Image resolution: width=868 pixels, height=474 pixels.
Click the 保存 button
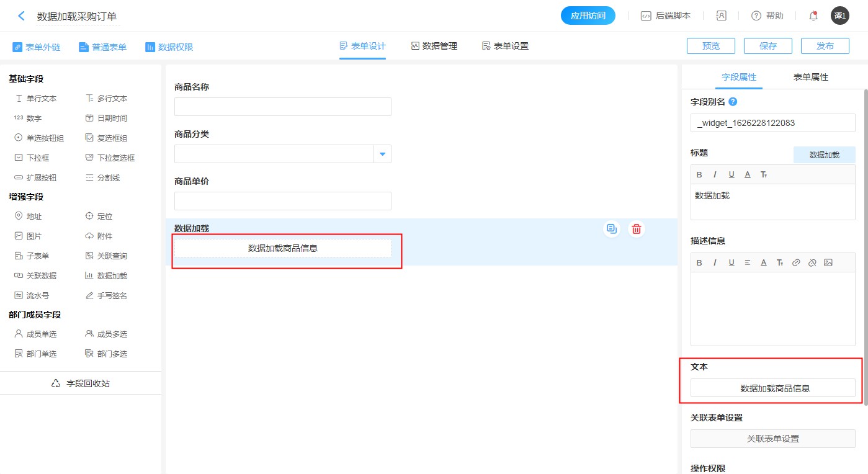point(768,46)
